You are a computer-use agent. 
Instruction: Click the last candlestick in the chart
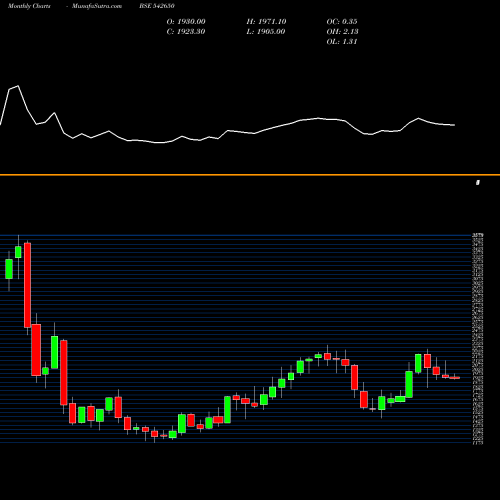tap(455, 378)
